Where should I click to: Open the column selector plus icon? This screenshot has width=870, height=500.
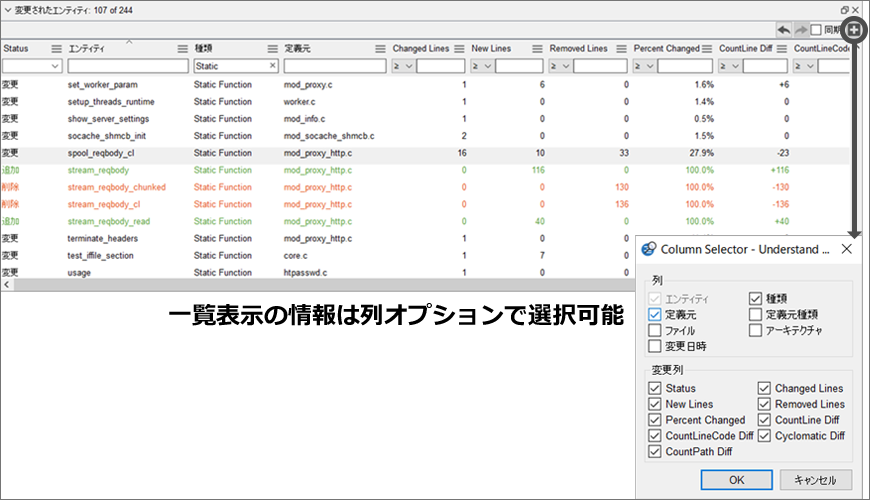(854, 30)
